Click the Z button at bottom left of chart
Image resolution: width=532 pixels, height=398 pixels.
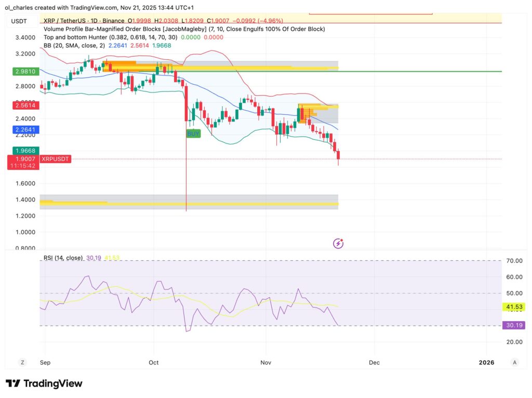tap(21, 362)
